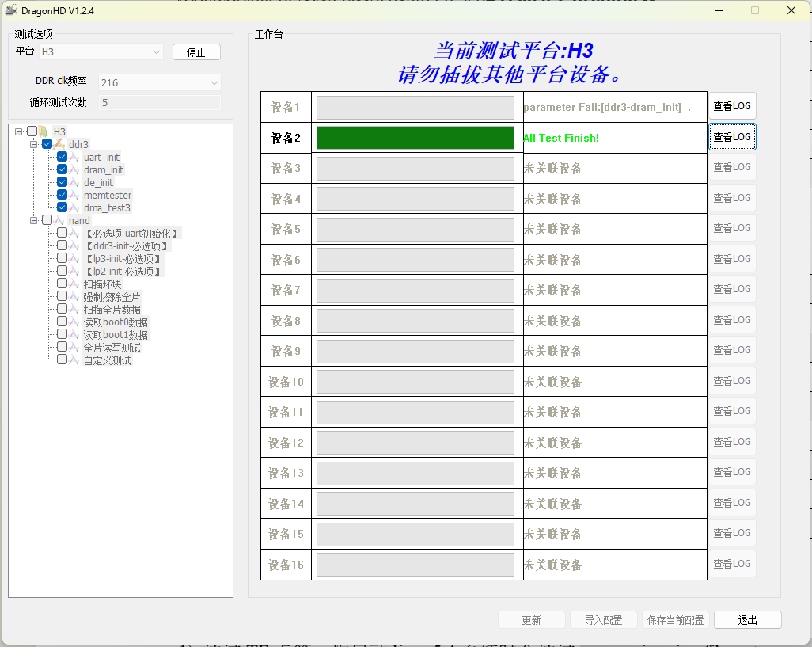This screenshot has width=812, height=647.
Task: Collapse the nand tree node
Action: pos(34,221)
